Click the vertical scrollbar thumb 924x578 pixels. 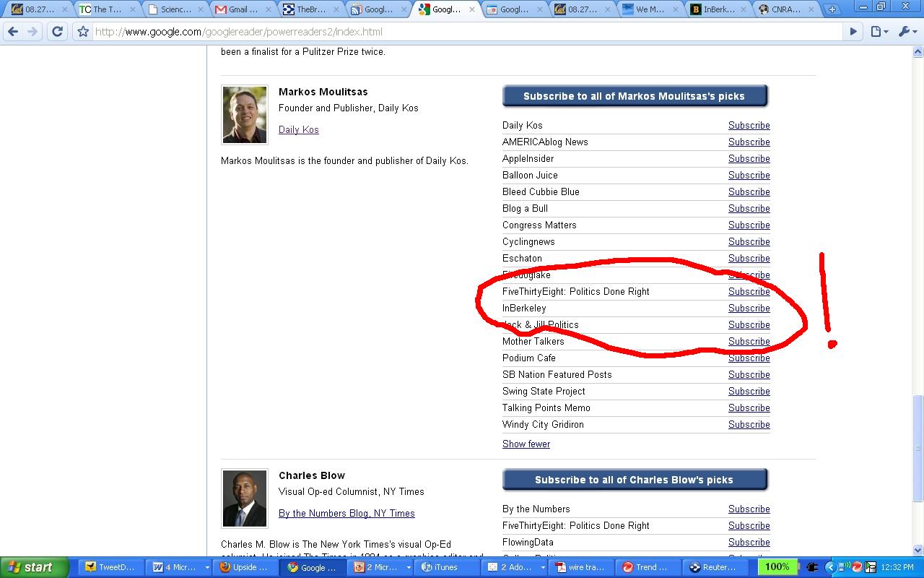[918, 448]
